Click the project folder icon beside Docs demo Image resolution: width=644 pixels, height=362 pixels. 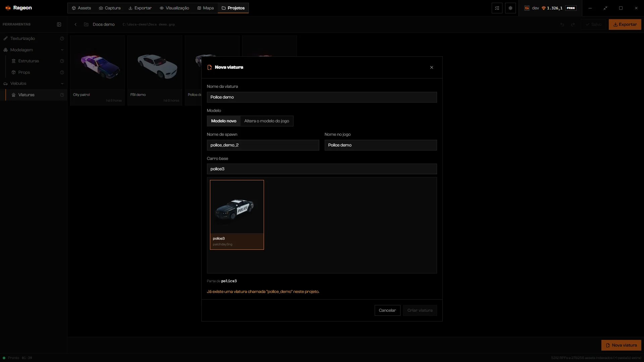86,24
